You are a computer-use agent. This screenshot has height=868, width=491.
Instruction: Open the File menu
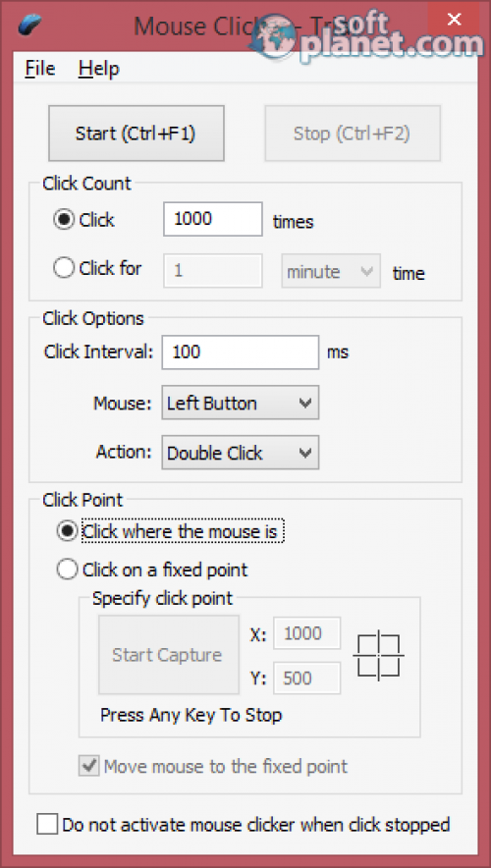[40, 69]
